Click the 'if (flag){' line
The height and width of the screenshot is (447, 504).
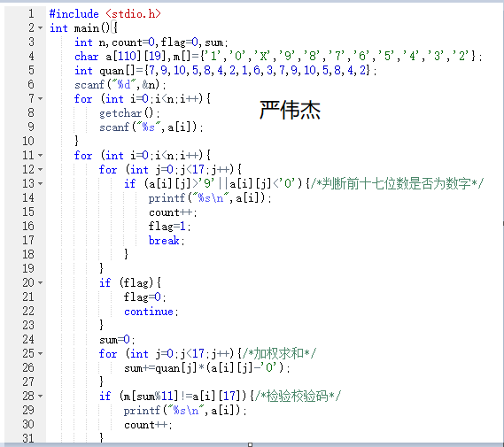(x=130, y=283)
